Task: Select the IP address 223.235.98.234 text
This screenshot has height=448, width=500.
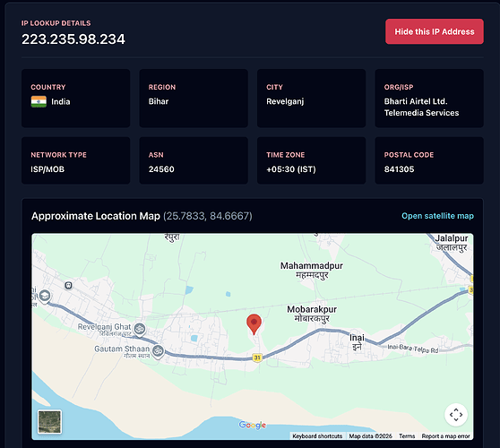Action: [x=73, y=39]
